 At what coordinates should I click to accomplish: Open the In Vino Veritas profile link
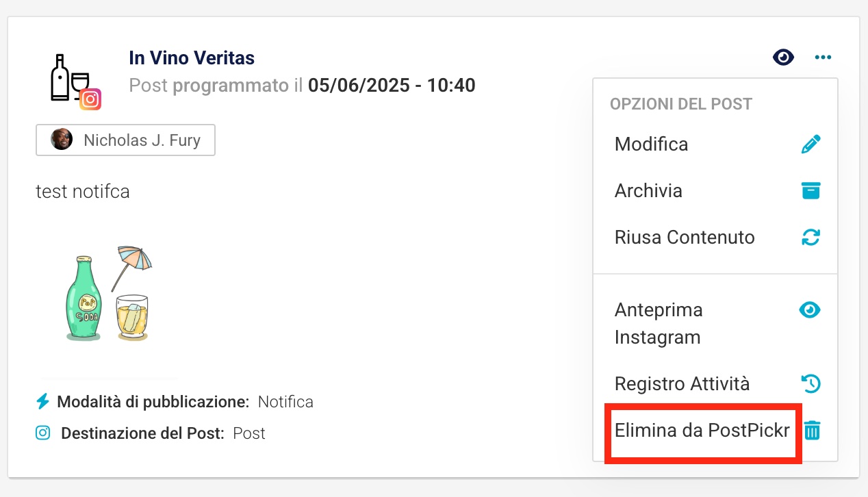[x=192, y=58]
